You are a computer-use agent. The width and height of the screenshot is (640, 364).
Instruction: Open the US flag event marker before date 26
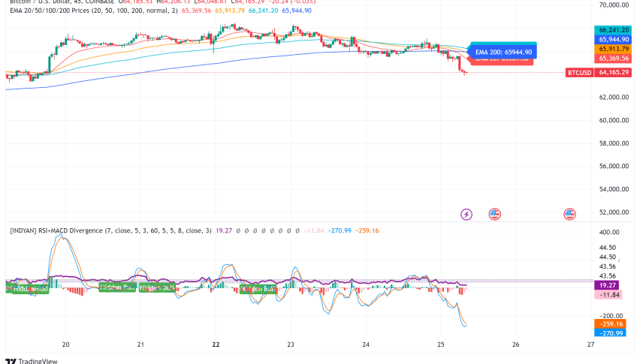click(x=495, y=214)
